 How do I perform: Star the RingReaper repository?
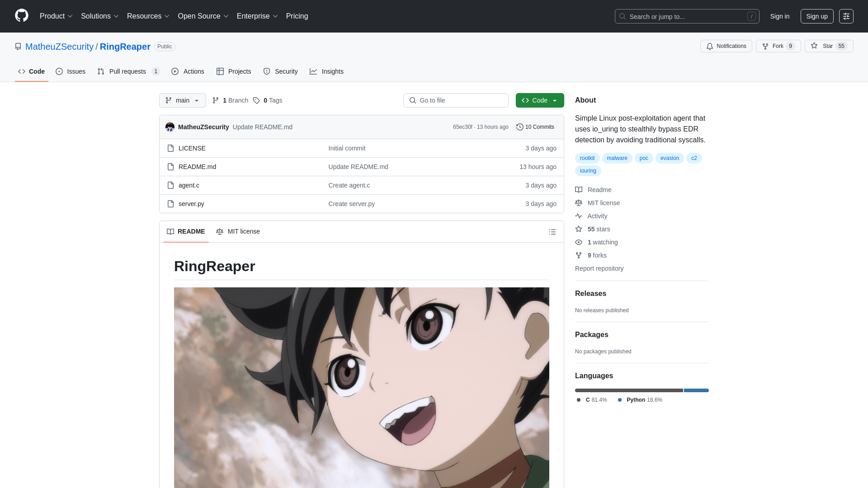pyautogui.click(x=829, y=46)
